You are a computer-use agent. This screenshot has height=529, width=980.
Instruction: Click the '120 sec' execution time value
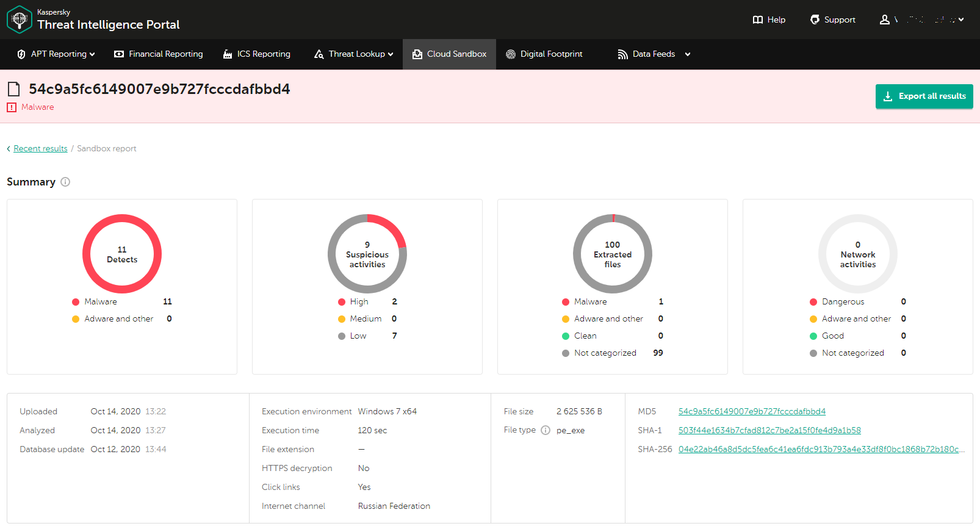372,431
